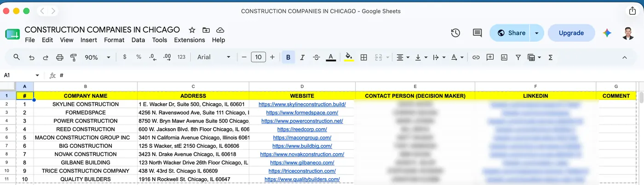The image size is (644, 185).
Task: Increase font size with plus button
Action: pos(272,57)
